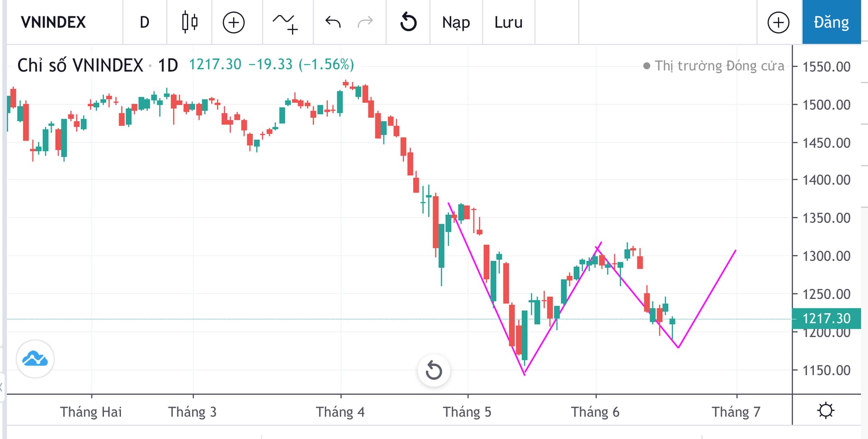Click the compare or add symbol icon
Image resolution: width=868 pixels, height=439 pixels.
click(x=234, y=22)
